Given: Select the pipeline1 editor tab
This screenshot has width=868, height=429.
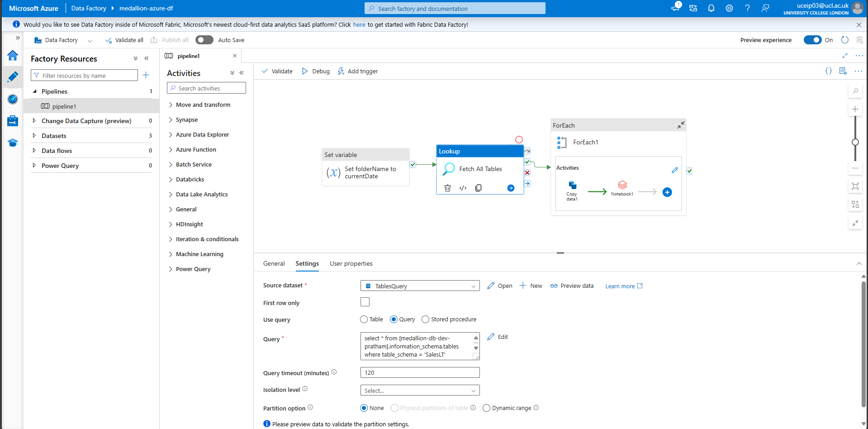Looking at the screenshot, I should [189, 56].
